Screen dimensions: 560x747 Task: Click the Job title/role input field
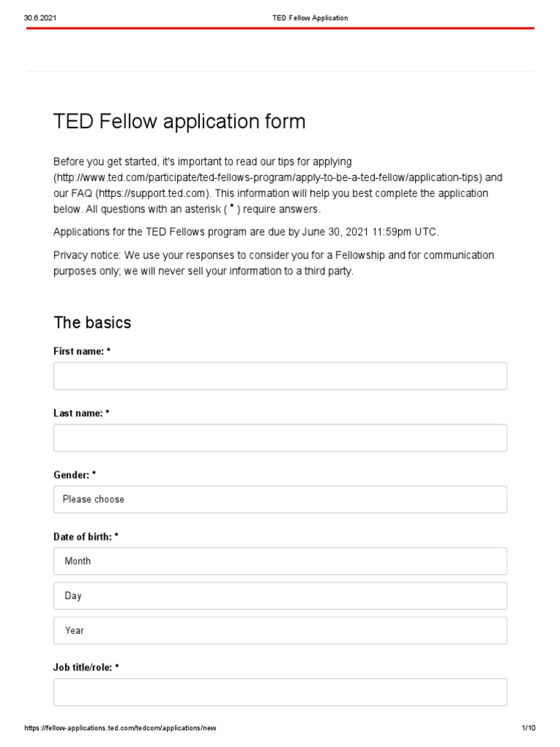point(280,692)
